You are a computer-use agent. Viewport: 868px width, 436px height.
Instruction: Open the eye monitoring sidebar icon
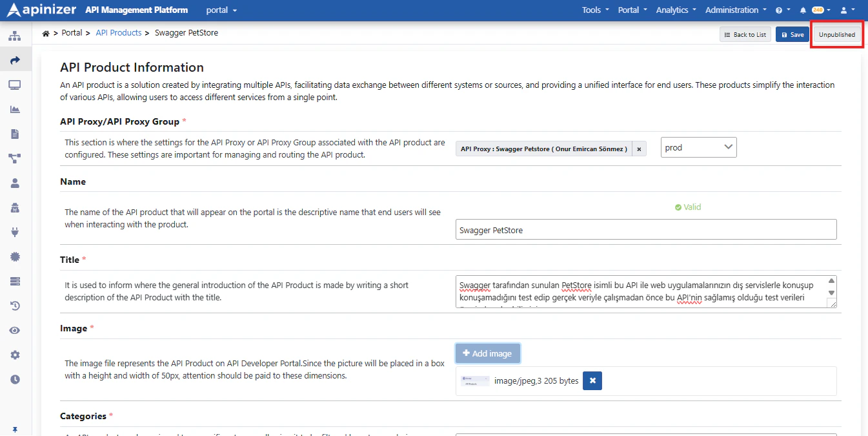point(15,330)
